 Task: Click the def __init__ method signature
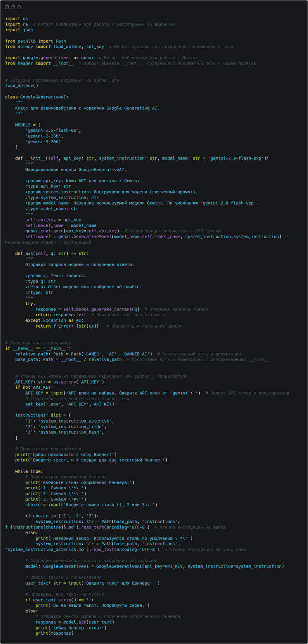click(141, 158)
